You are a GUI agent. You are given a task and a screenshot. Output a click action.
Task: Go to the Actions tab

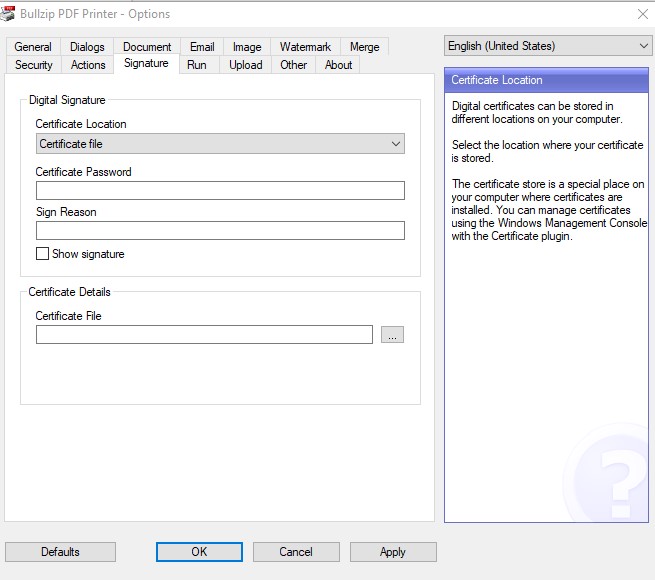(x=88, y=65)
